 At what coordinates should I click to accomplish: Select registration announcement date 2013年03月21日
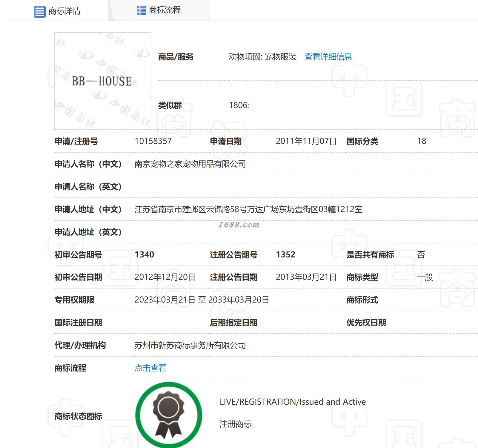[306, 277]
